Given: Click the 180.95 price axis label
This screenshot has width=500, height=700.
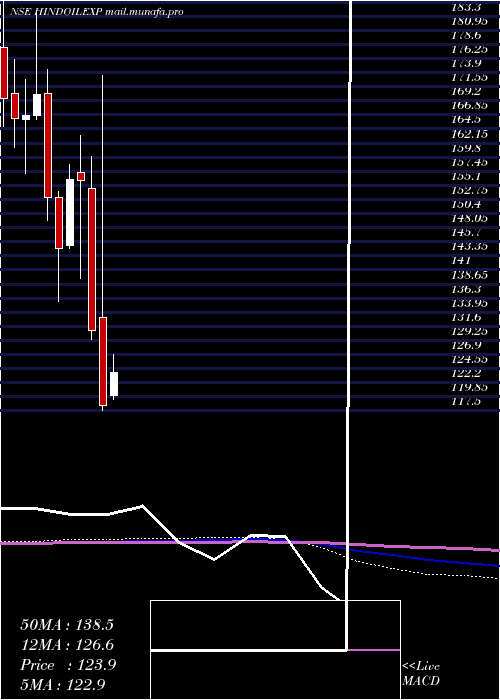Looking at the screenshot, I should point(469,21).
